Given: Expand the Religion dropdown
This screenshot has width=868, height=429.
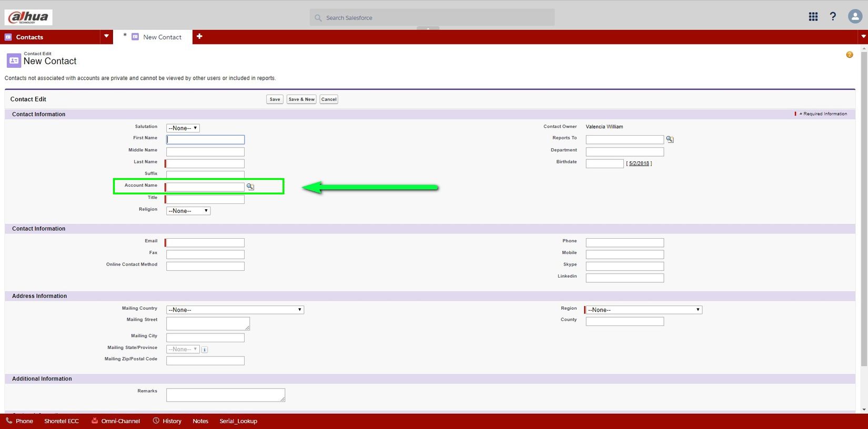Looking at the screenshot, I should point(188,211).
